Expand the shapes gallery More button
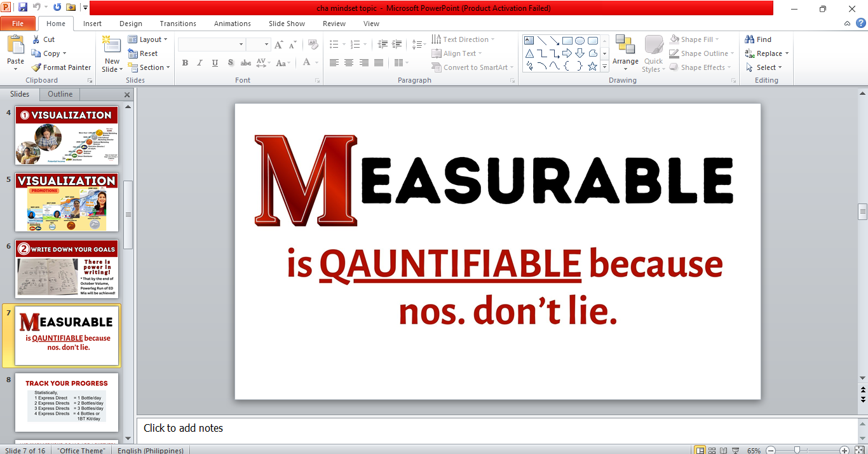This screenshot has height=454, width=868. tap(605, 66)
